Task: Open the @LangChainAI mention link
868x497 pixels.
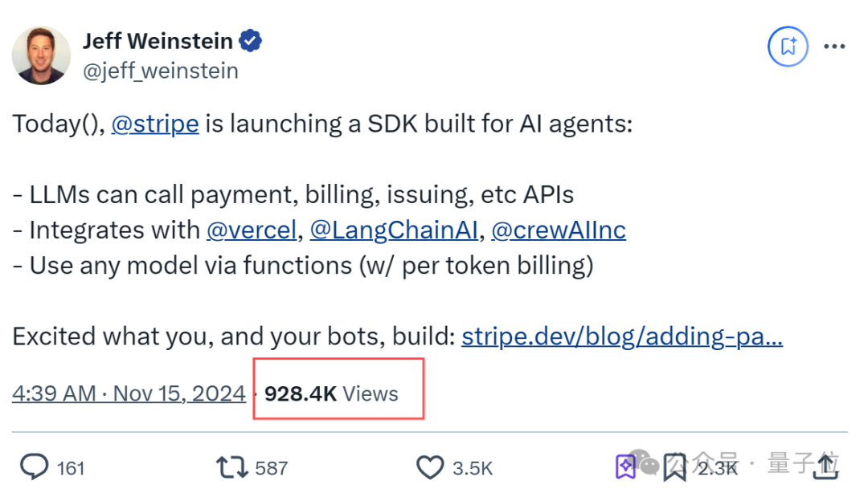Action: 394,230
